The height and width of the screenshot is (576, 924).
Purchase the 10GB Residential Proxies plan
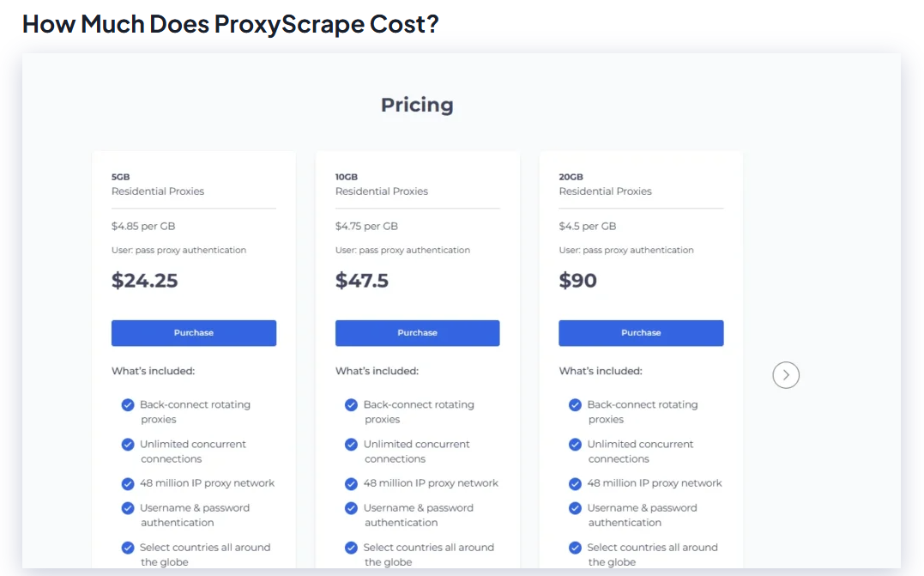tap(417, 333)
